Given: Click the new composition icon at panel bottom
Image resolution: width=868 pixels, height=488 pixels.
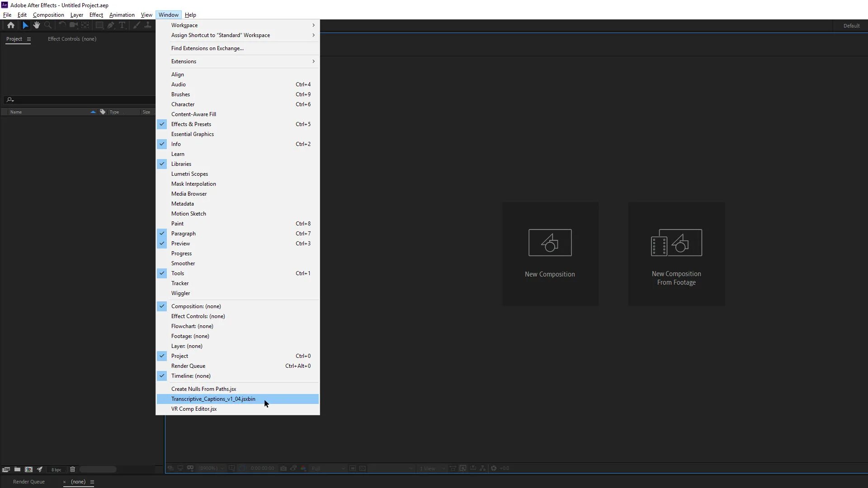Looking at the screenshot, I should pyautogui.click(x=28, y=469).
